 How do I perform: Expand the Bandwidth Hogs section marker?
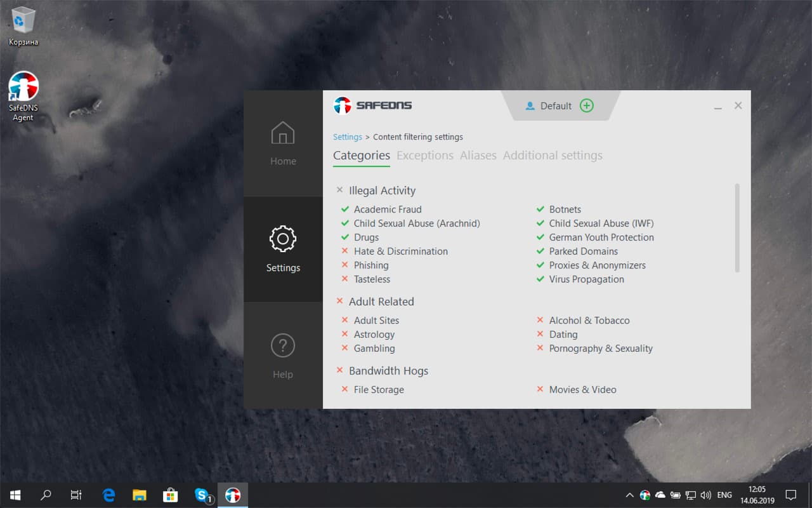[339, 370]
